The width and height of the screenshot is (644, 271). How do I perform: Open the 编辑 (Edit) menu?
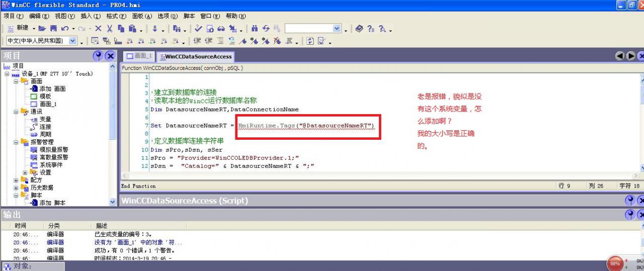tap(39, 16)
